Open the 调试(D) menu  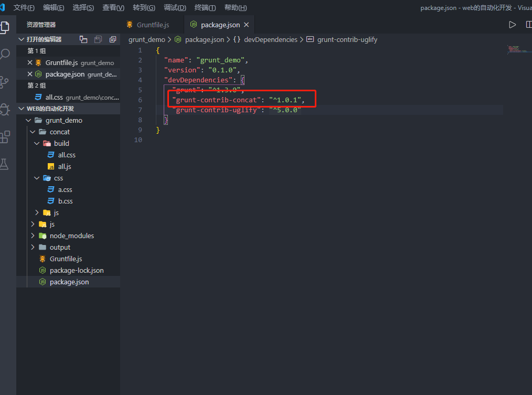click(175, 7)
